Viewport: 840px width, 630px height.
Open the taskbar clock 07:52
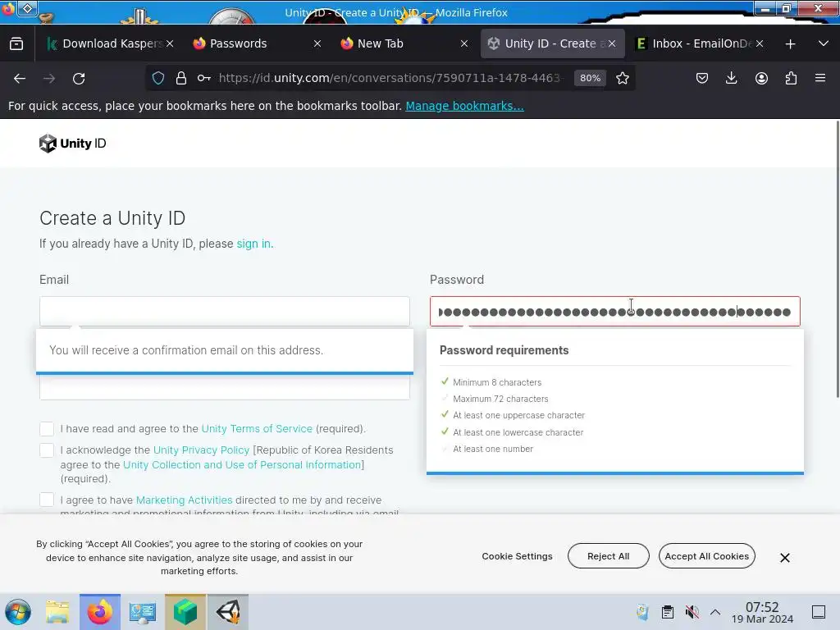[x=762, y=612]
